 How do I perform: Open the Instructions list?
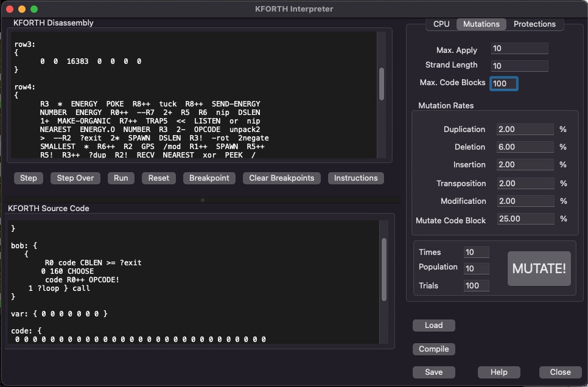click(x=356, y=178)
